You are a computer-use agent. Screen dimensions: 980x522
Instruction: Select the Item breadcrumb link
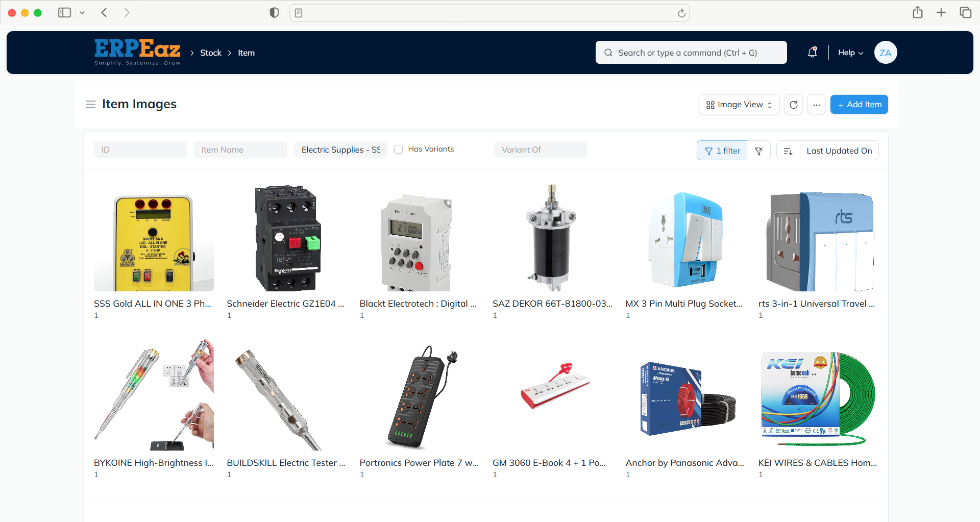click(246, 53)
